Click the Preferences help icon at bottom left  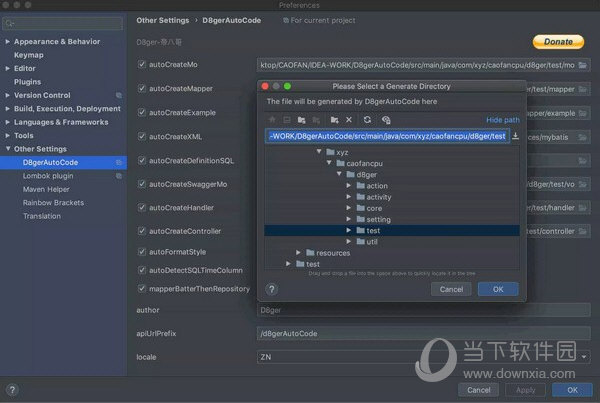12,390
